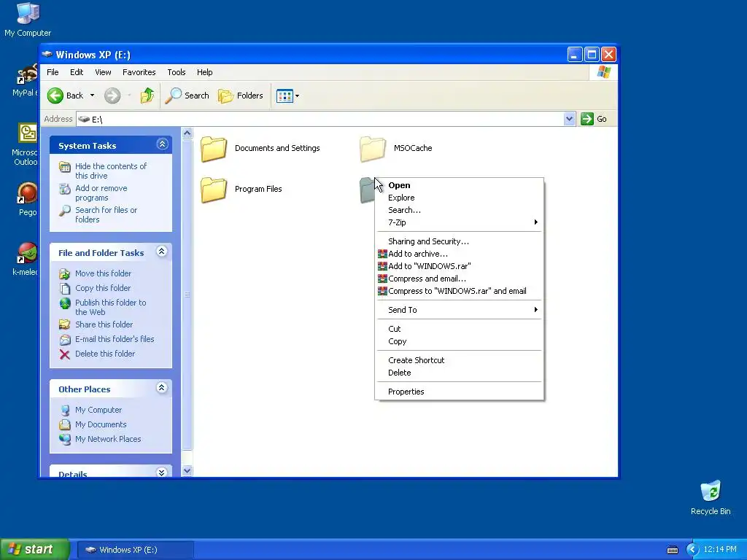747x560 pixels.
Task: Click the side pane scroll down arrow
Action: pos(187,470)
